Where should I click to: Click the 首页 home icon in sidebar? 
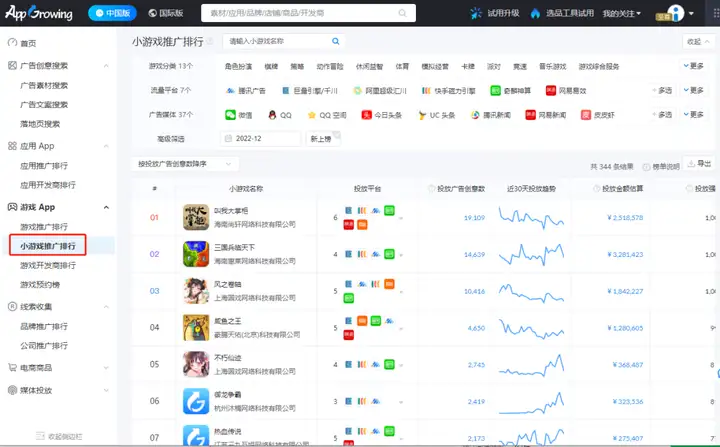[12, 43]
